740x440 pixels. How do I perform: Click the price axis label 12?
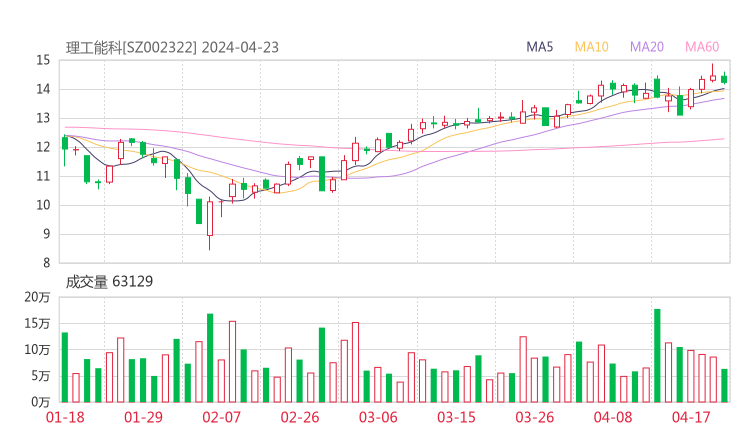tap(43, 147)
